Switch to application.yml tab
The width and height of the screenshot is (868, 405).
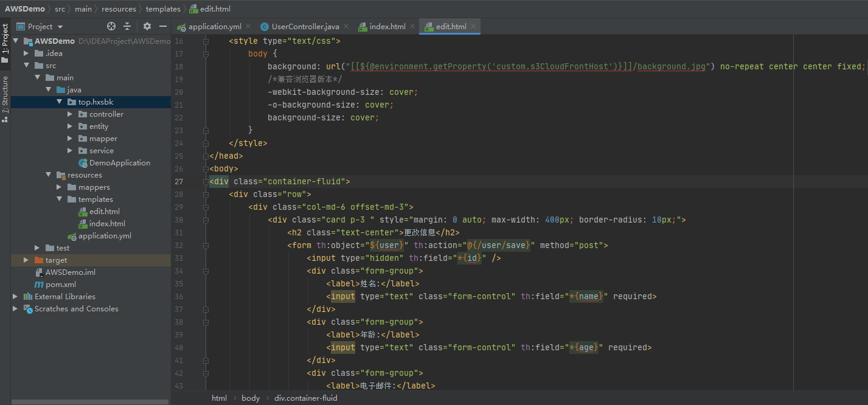point(214,26)
